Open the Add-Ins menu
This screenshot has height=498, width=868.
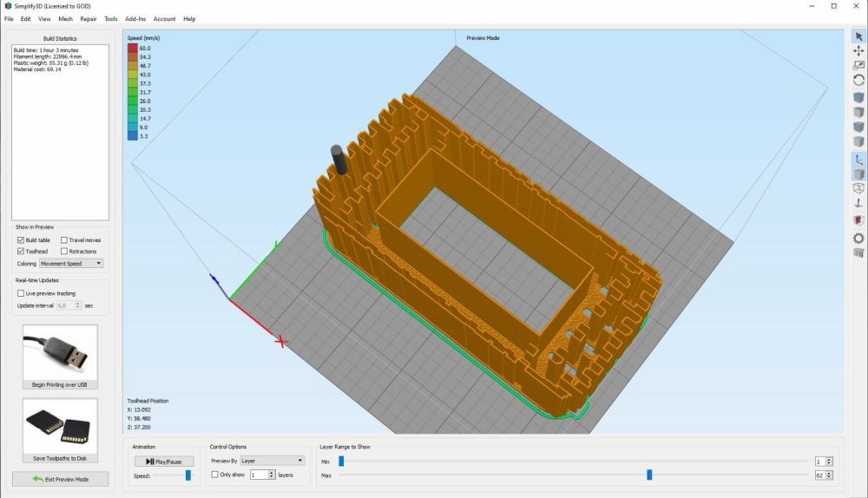tap(135, 18)
